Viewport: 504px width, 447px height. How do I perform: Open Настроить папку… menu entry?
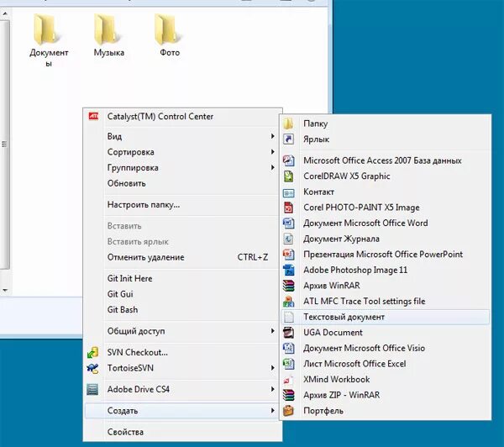tap(182, 204)
